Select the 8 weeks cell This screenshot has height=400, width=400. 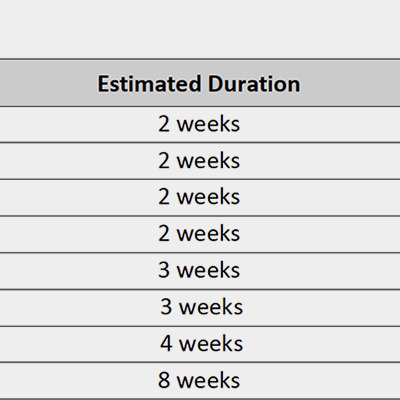click(x=200, y=380)
